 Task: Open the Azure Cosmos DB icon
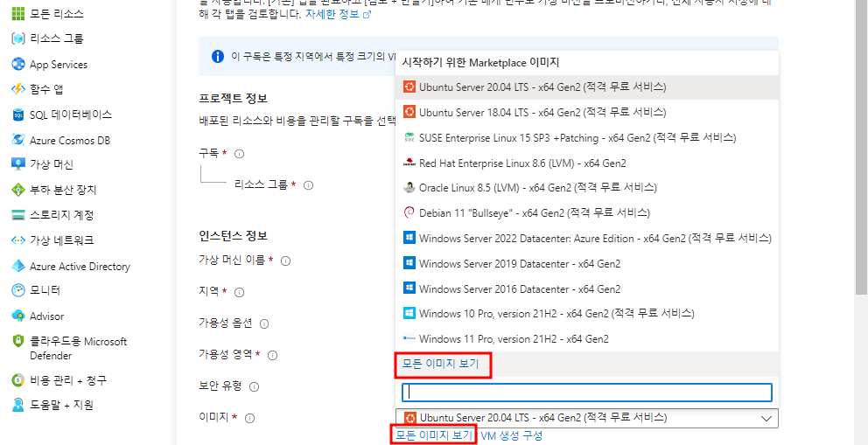pyautogui.click(x=18, y=140)
